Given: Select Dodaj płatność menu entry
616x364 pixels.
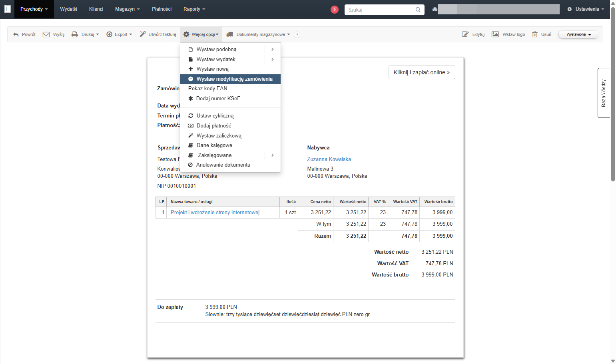Looking at the screenshot, I should tap(230, 126).
